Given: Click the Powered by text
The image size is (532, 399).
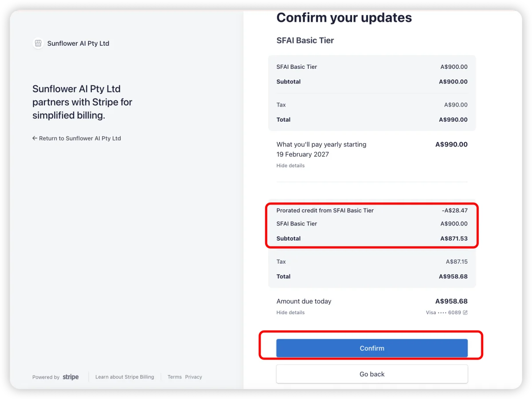Looking at the screenshot, I should point(46,377).
